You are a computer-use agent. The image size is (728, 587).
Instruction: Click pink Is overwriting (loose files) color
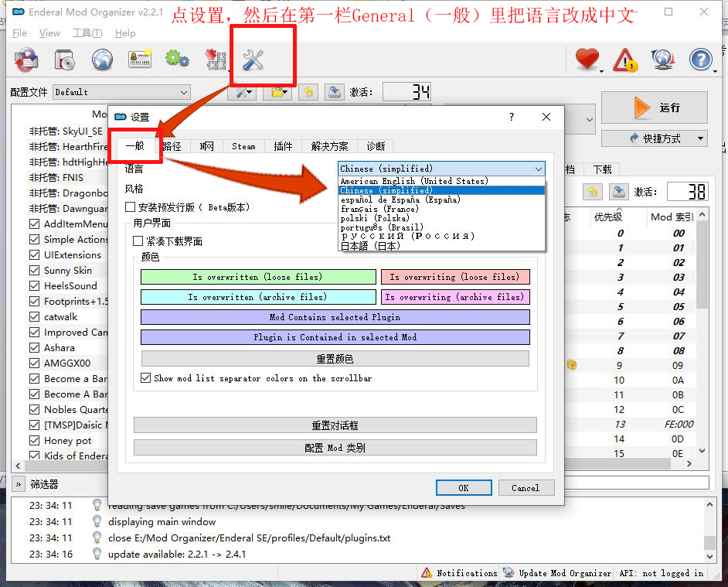pos(455,277)
